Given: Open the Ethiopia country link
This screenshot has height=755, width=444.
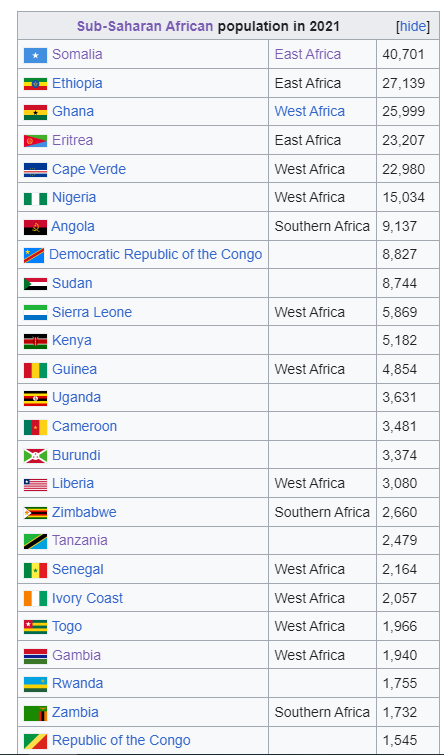Looking at the screenshot, I should (x=77, y=83).
